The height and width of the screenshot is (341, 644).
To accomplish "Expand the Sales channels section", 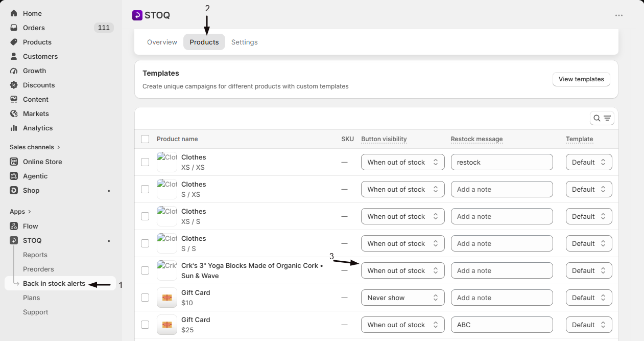I will [x=35, y=147].
